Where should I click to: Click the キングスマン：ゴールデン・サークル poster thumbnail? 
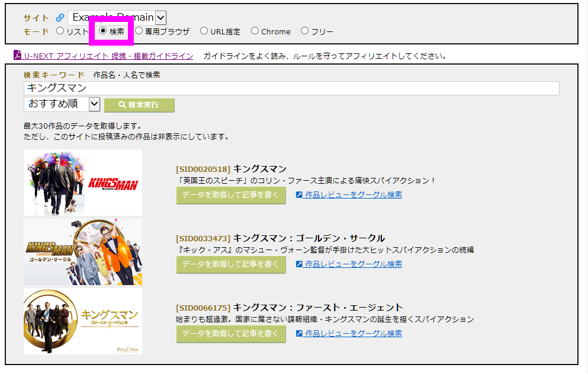(x=83, y=252)
